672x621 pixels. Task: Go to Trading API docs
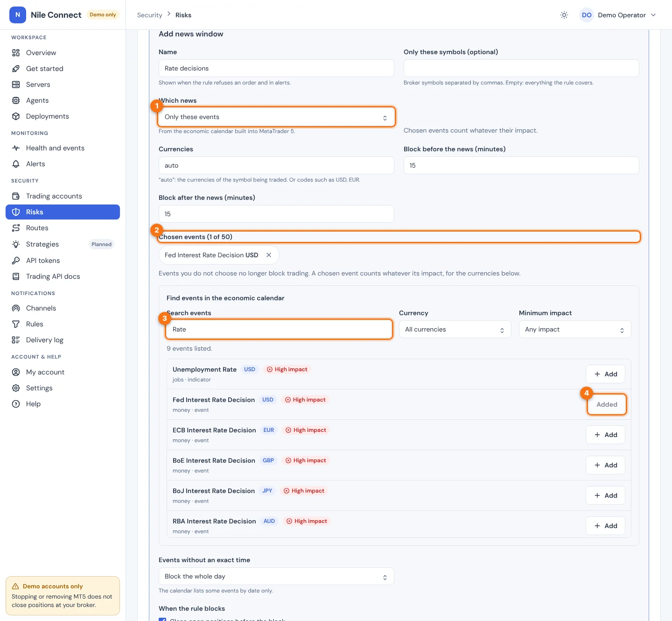click(63, 276)
